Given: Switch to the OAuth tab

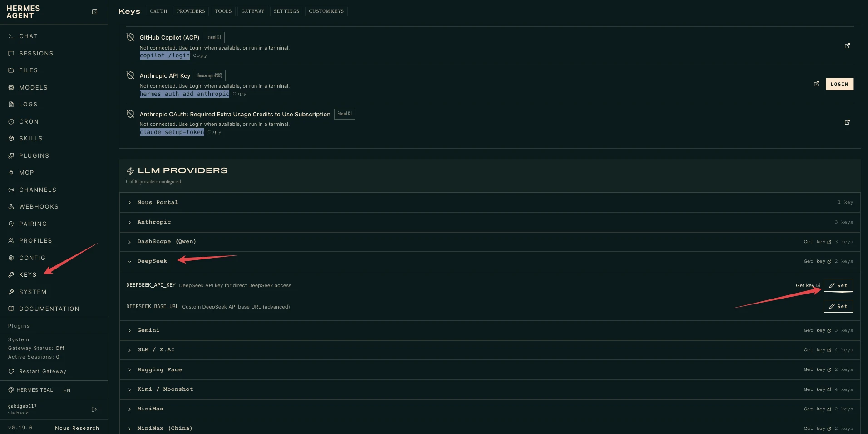Looking at the screenshot, I should [158, 11].
